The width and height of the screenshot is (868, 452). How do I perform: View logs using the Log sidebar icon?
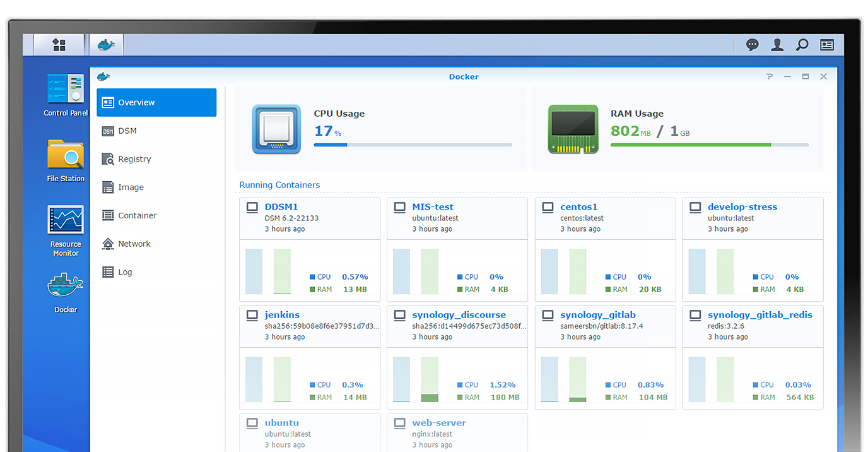(x=107, y=272)
